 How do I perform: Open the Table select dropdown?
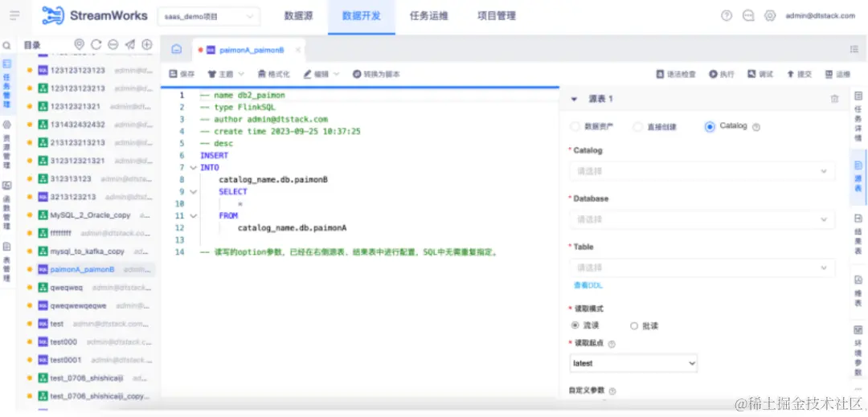click(x=702, y=268)
